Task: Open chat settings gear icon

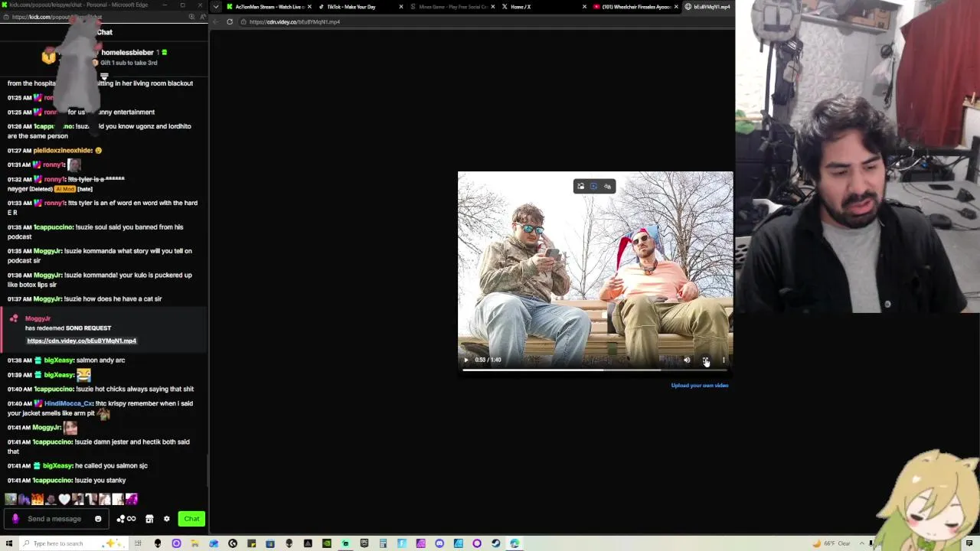Action: 166,519
